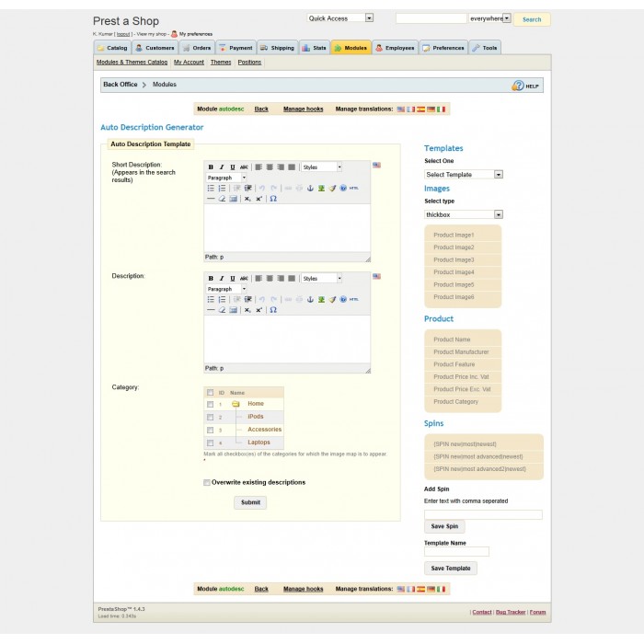Click the Template Name input field
Viewport: 644px width, 644px height.
point(456,552)
